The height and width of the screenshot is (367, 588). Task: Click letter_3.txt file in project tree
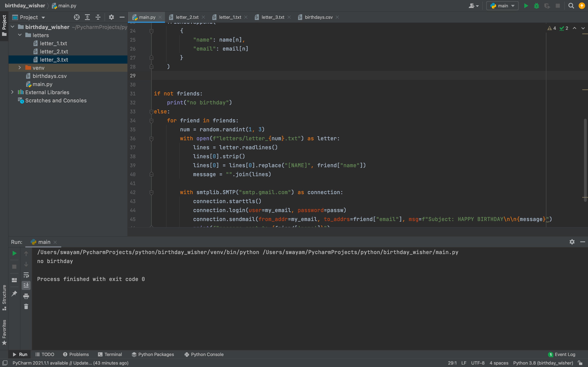point(54,59)
